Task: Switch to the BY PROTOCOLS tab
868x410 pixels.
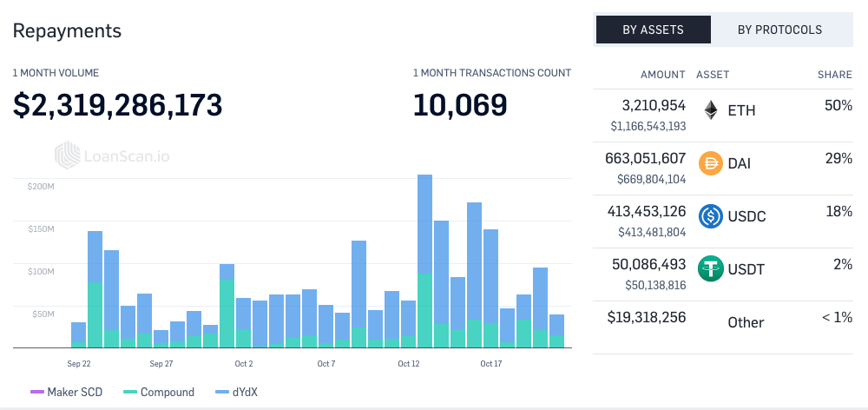Action: pos(779,30)
